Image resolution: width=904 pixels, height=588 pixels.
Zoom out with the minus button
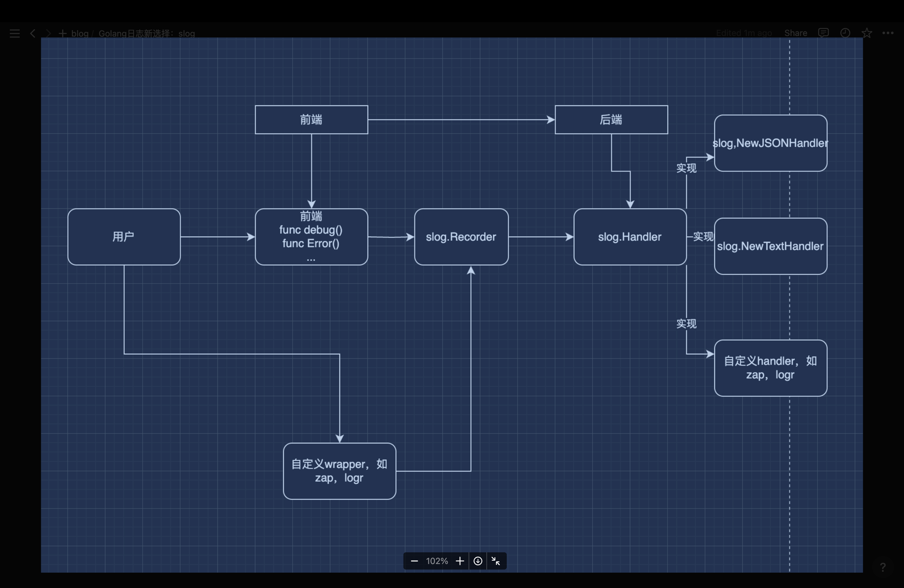point(414,561)
